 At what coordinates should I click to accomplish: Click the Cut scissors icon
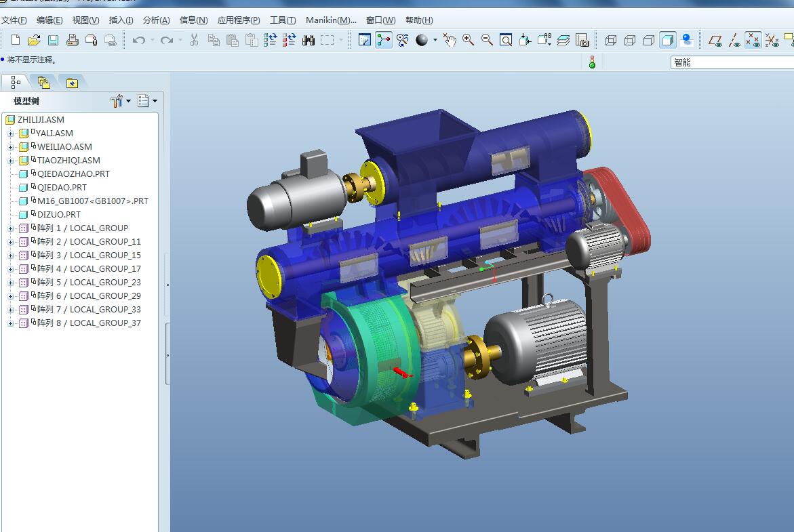click(x=194, y=40)
